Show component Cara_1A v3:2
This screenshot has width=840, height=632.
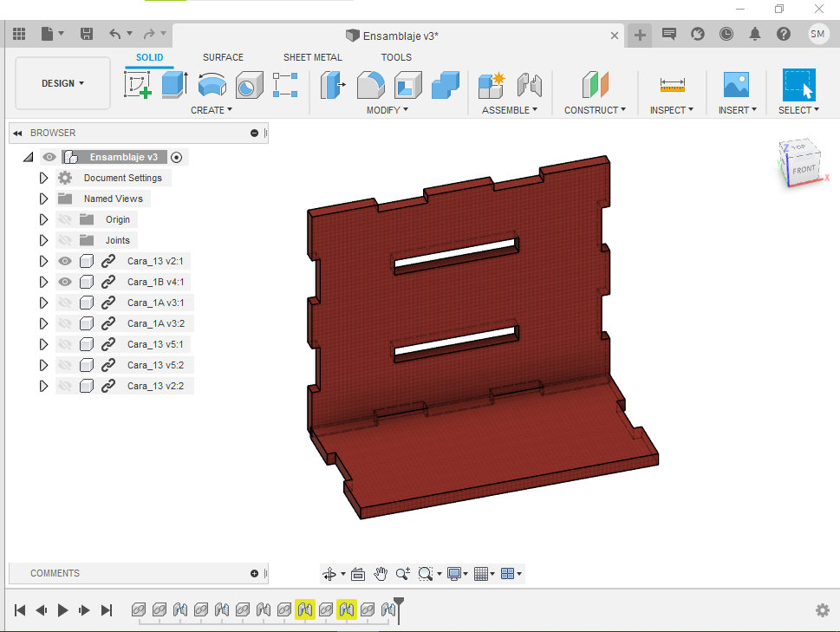tap(65, 323)
